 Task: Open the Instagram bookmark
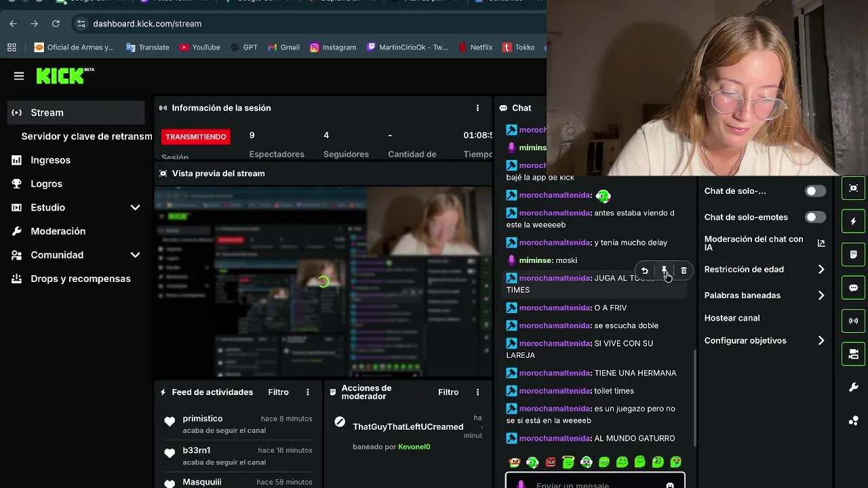(x=332, y=47)
